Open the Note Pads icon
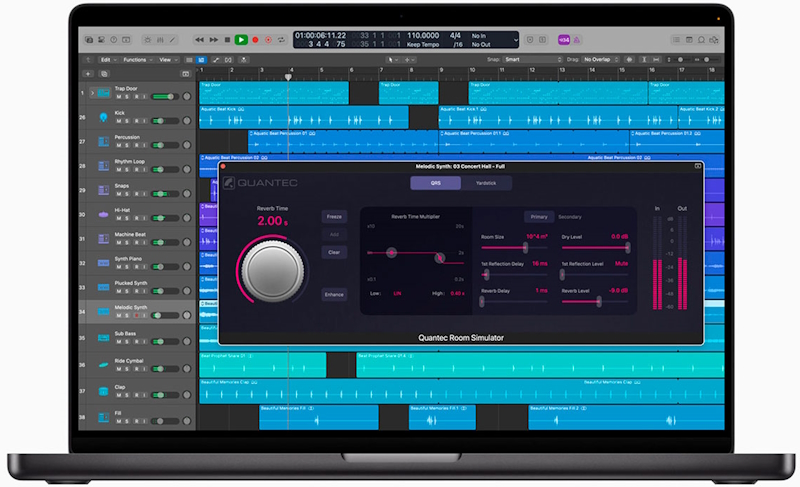Viewport: 800px width, 487px height. 689,40
